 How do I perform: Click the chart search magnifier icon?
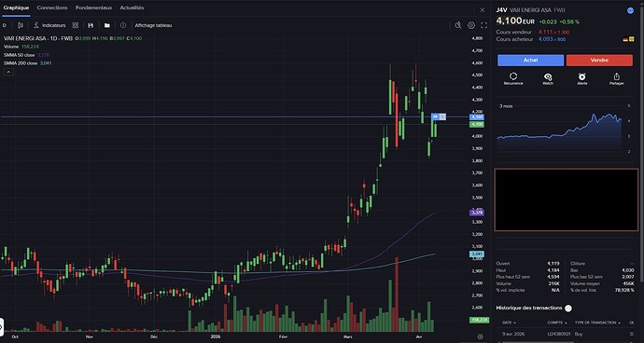point(458,25)
